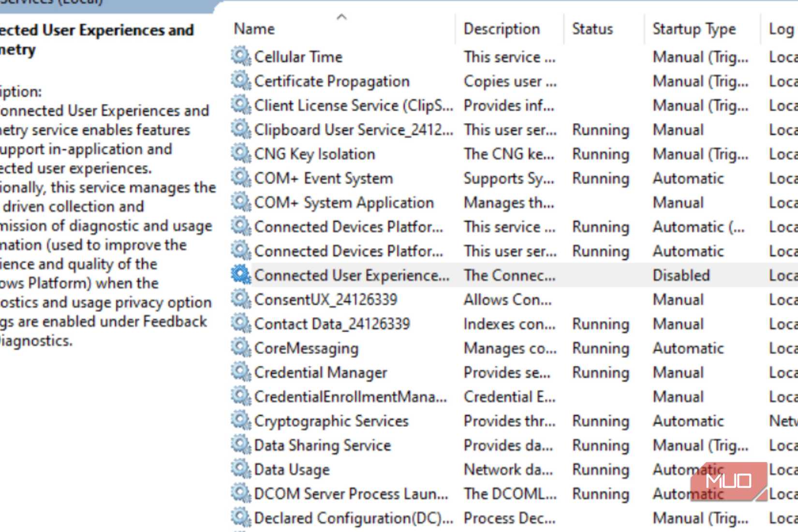Click the CoreMessaging gear icon

point(241,348)
